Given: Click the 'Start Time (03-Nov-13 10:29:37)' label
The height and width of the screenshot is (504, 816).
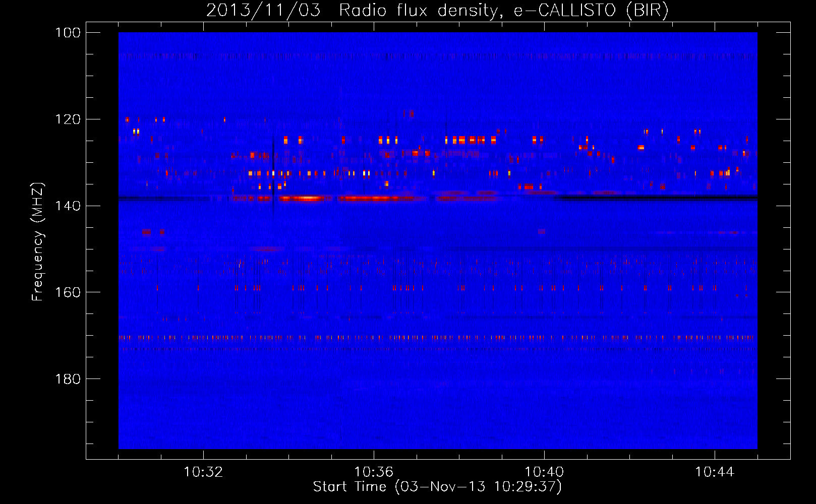Looking at the screenshot, I should point(437,487).
